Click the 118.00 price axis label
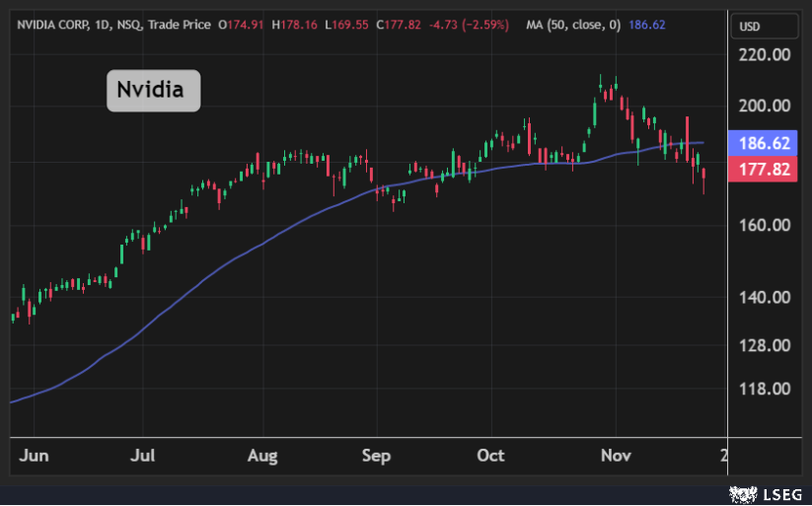This screenshot has height=506, width=812. tap(766, 389)
